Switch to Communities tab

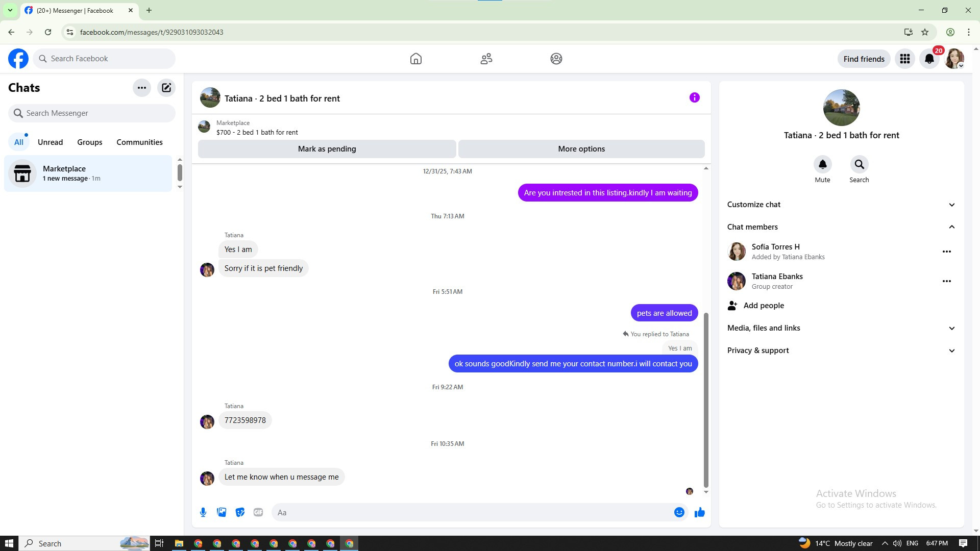(139, 142)
